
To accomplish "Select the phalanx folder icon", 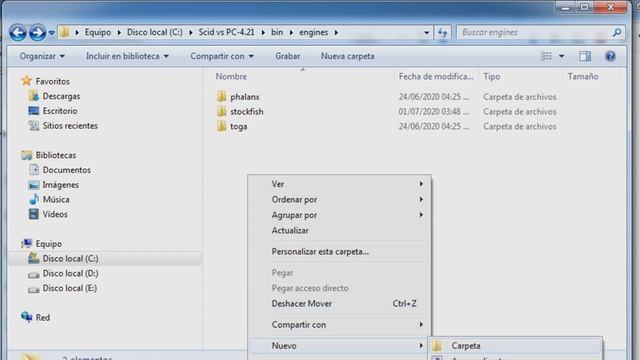I will [221, 97].
